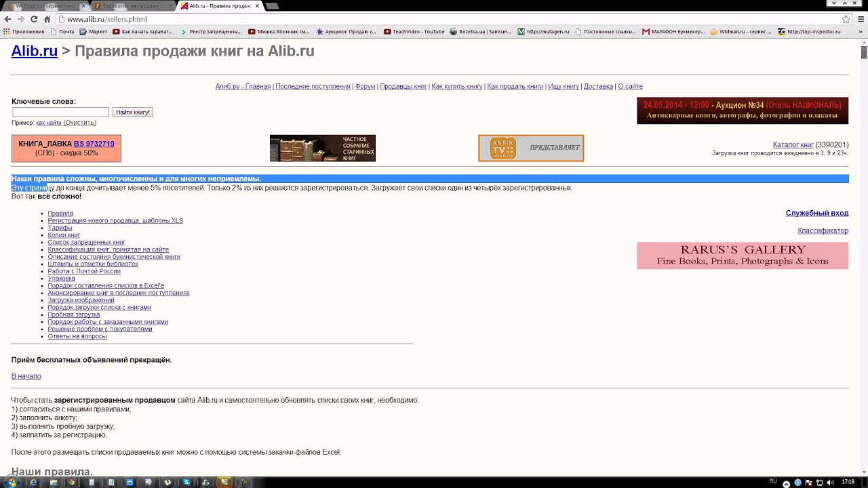Open Загрузка изображений link

(x=81, y=300)
